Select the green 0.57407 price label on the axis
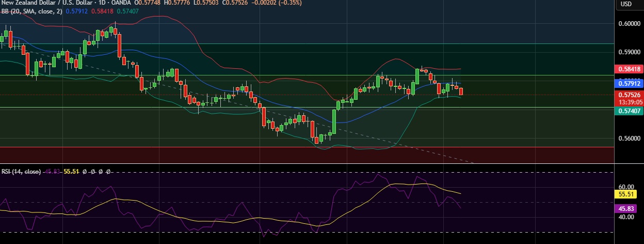Image resolution: width=644 pixels, height=244 pixels. tap(629, 111)
